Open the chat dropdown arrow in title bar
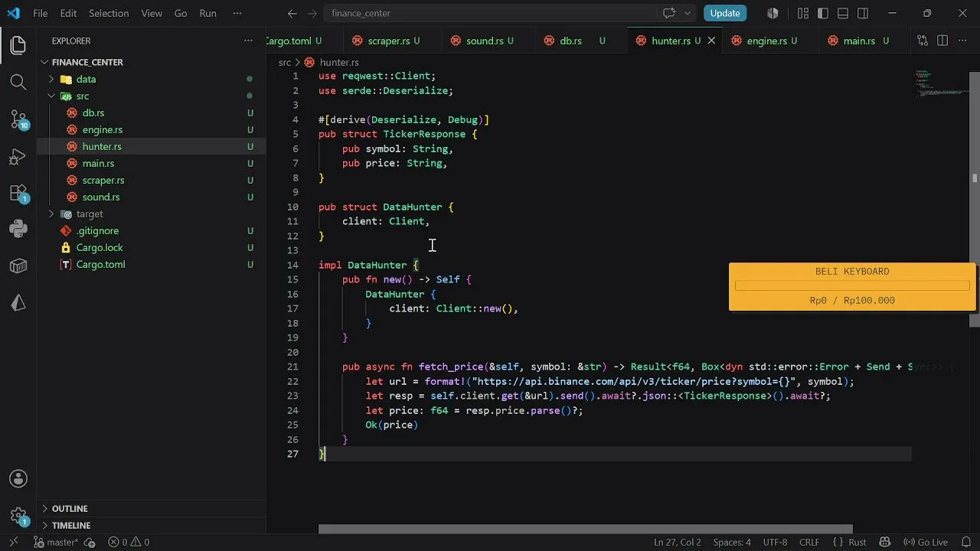Image resolution: width=980 pixels, height=551 pixels. [688, 13]
